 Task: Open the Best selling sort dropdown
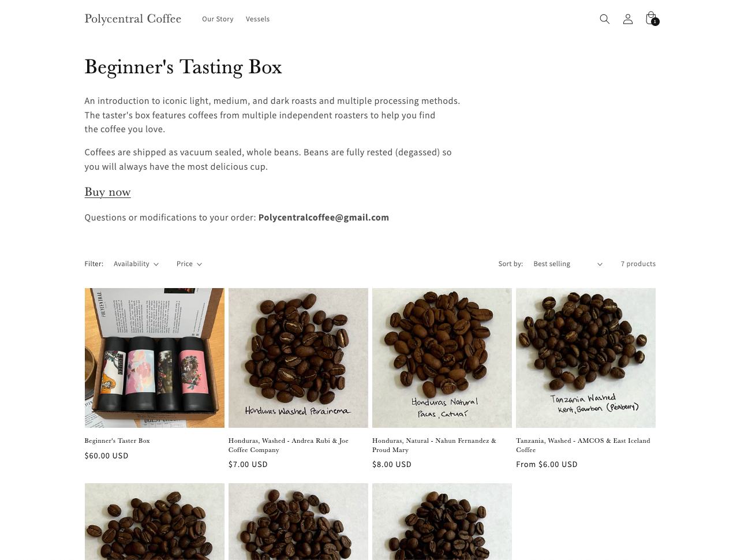568,264
